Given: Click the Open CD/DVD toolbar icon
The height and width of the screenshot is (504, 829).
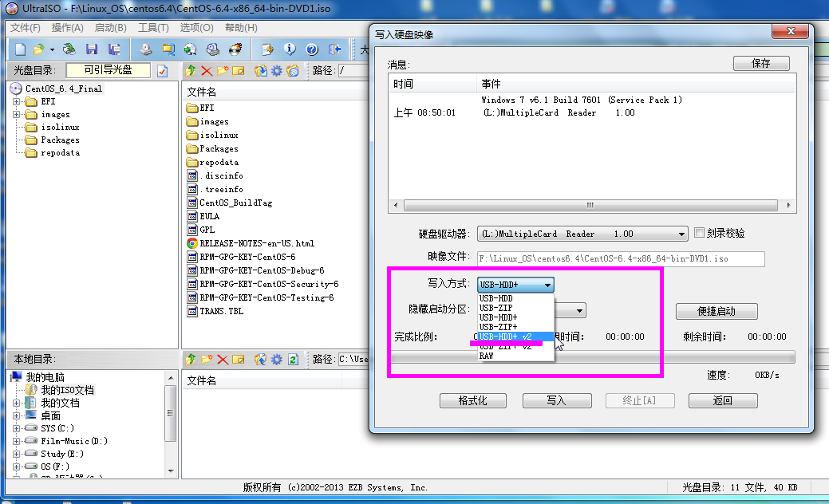Looking at the screenshot, I should (x=69, y=49).
